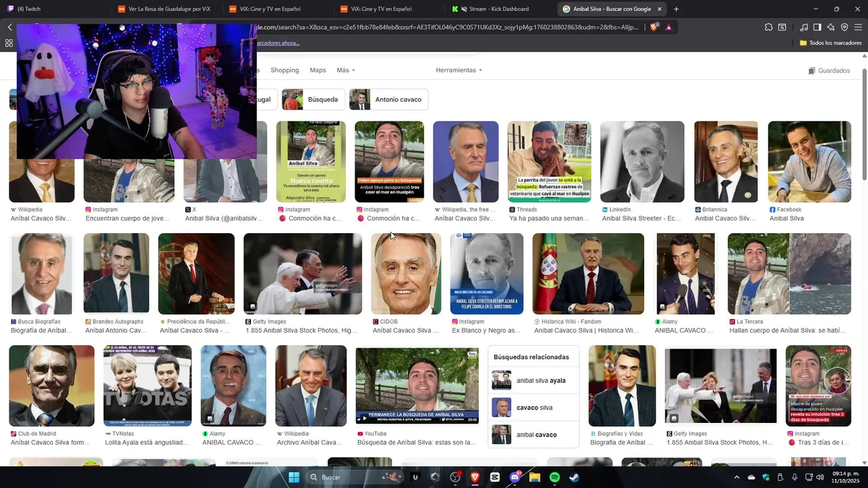Open the Facebook Aníbal Silva thumbnail

click(809, 161)
